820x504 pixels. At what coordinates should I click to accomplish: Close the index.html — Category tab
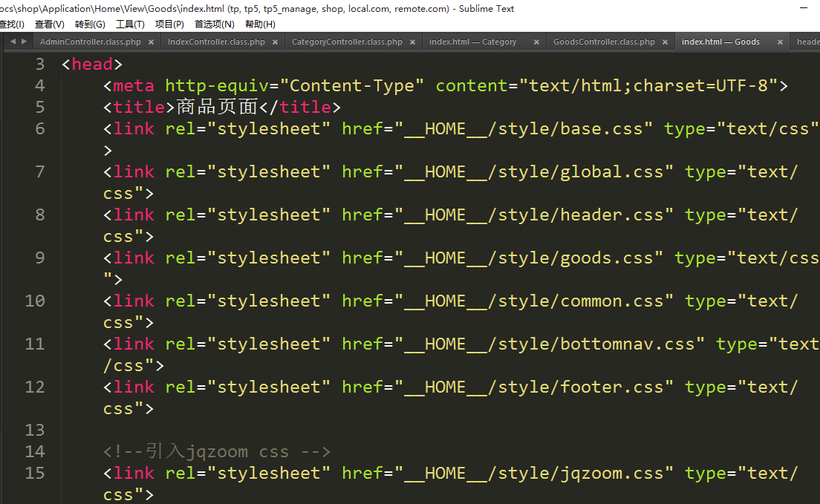(x=537, y=42)
